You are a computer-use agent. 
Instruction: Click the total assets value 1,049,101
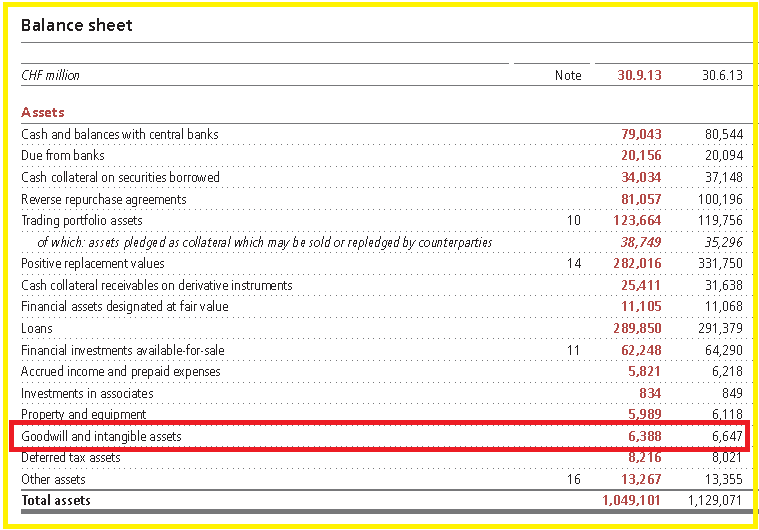(631, 500)
